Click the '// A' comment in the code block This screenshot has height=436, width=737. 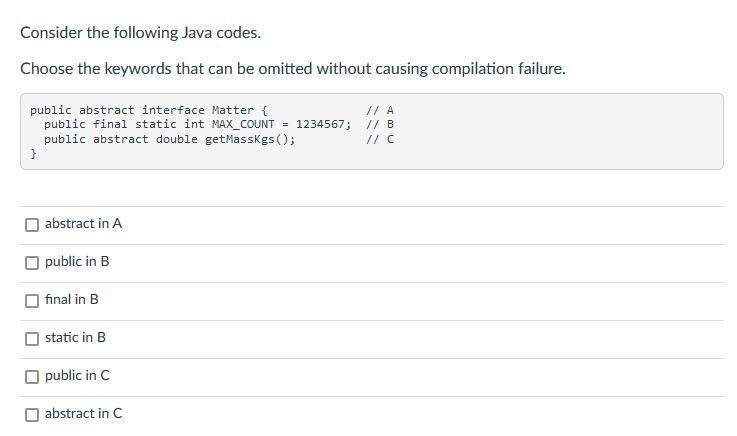point(380,110)
